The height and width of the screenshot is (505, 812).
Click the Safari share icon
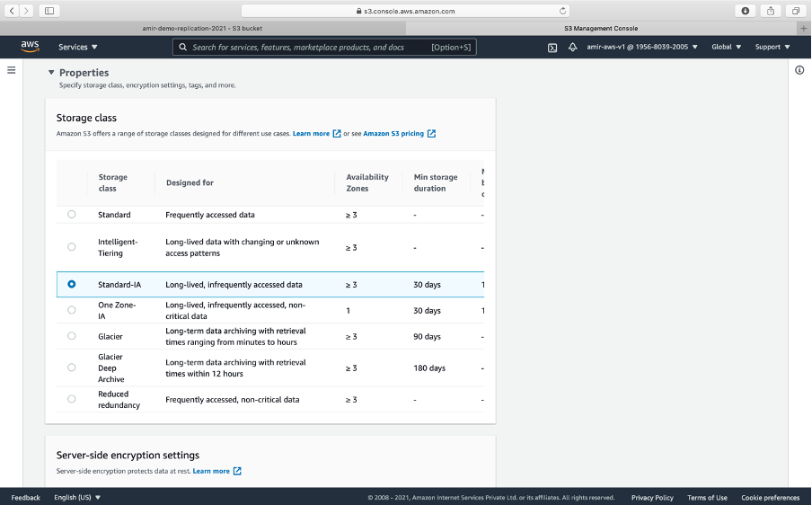click(x=771, y=11)
